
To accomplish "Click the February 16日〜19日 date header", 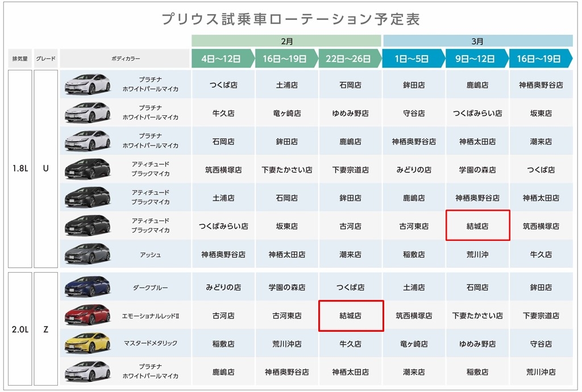I will [286, 59].
